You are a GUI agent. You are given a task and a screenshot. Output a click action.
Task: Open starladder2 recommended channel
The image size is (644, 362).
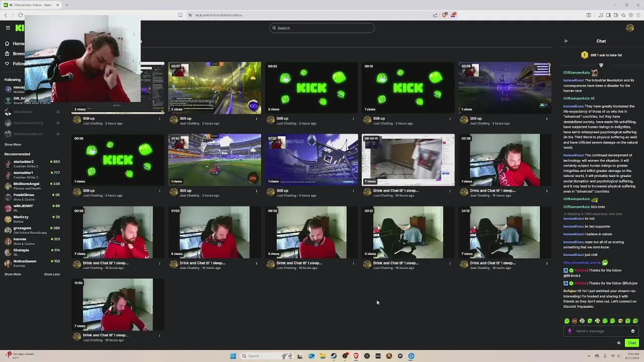point(32,164)
